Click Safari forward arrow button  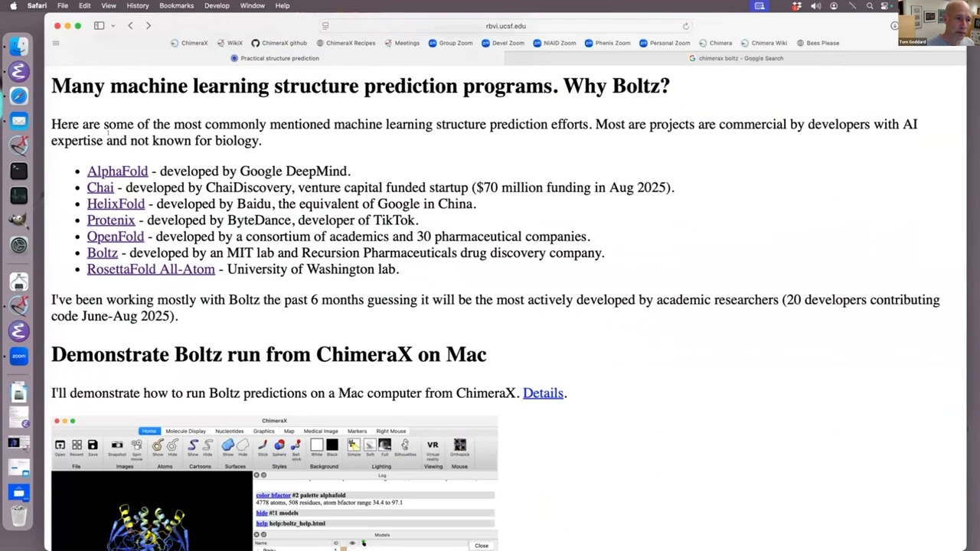[149, 26]
